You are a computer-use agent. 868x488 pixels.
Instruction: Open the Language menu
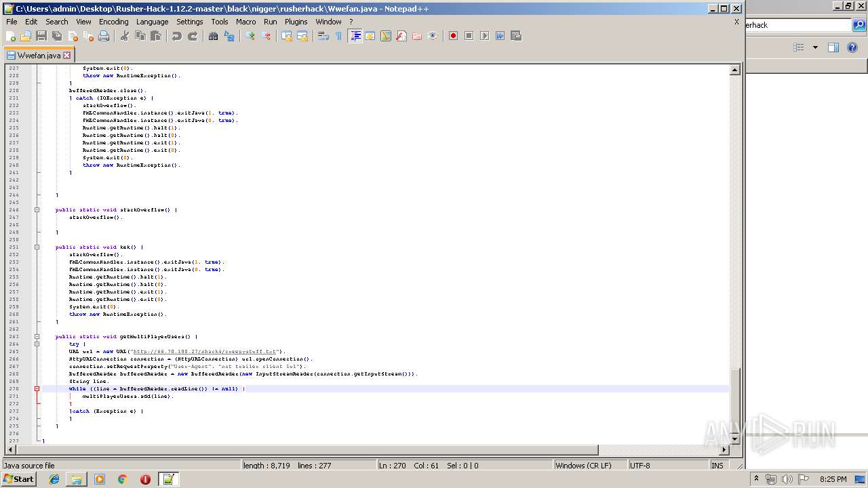pos(152,22)
